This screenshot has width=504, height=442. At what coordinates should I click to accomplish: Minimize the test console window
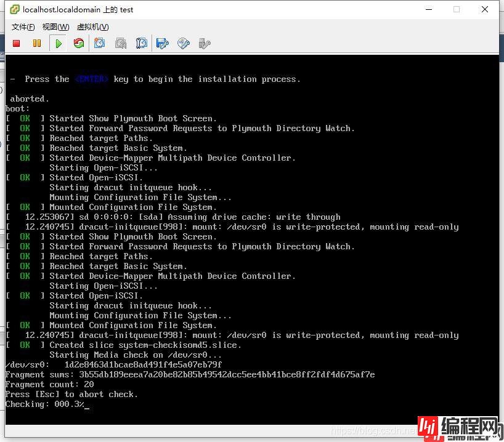(x=428, y=9)
